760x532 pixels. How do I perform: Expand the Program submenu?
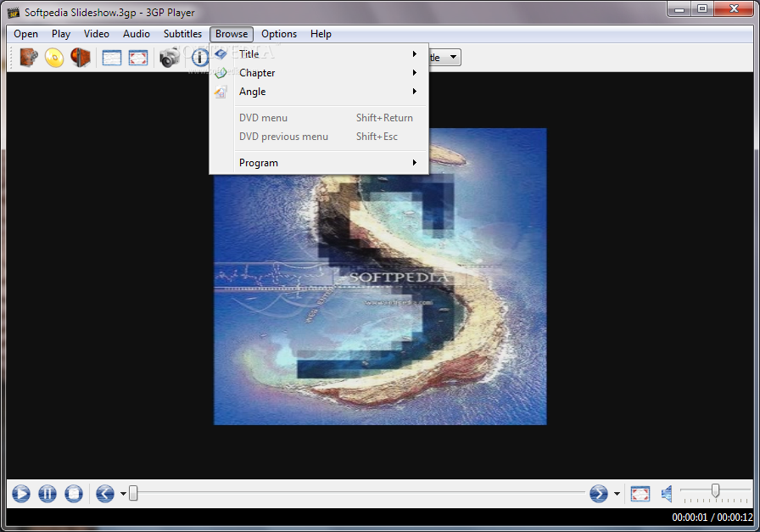[x=320, y=162]
